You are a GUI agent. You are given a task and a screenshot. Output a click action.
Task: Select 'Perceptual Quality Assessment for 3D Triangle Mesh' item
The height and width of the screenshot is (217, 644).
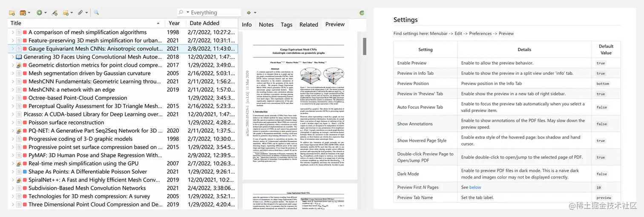point(95,106)
